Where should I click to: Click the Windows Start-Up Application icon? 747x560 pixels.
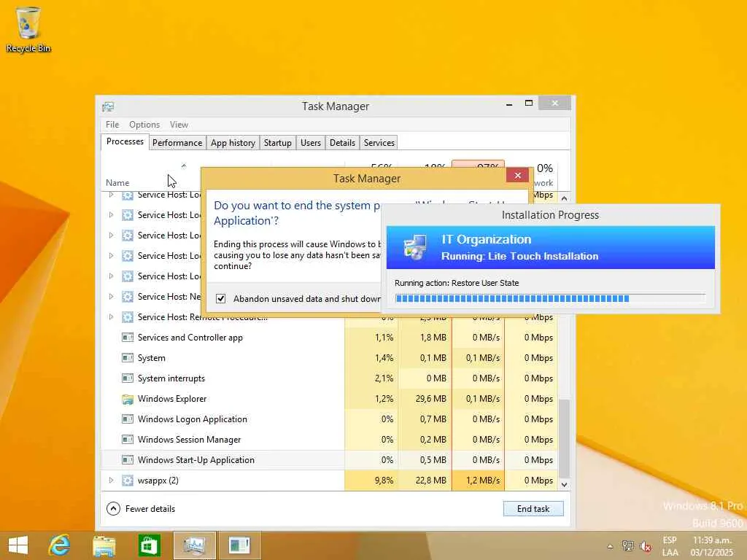(127, 460)
